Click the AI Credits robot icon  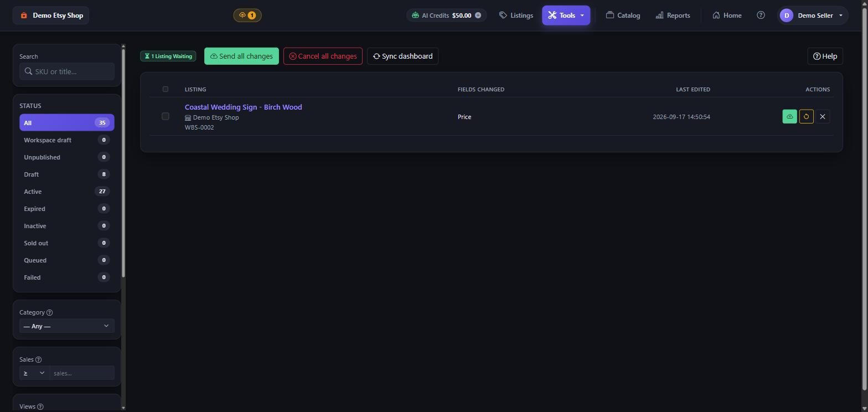[415, 16]
